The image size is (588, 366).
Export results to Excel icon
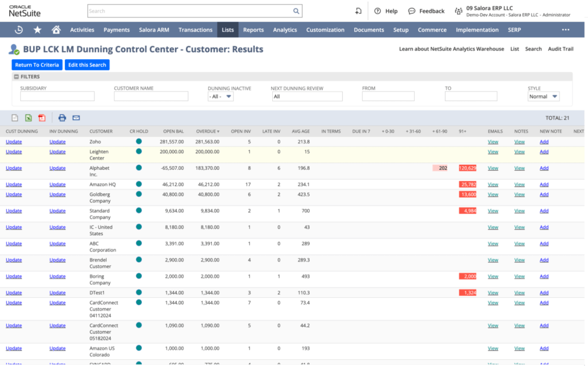click(x=28, y=118)
